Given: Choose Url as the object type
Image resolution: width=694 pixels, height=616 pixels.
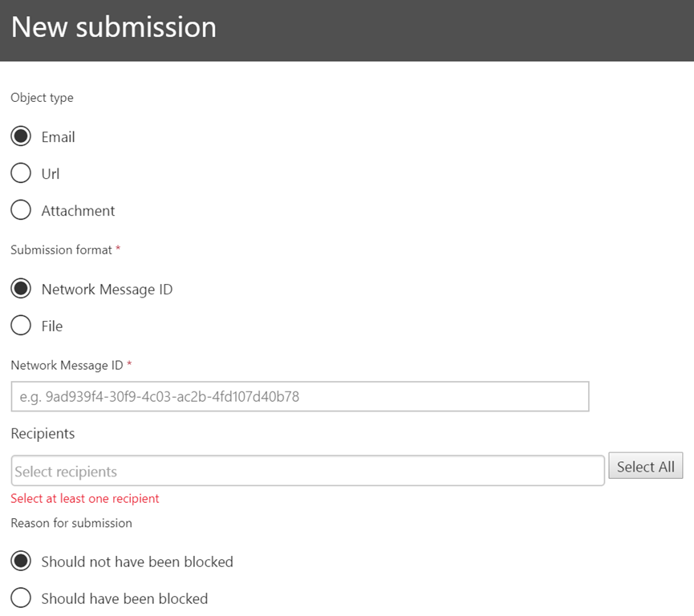Looking at the screenshot, I should 21,173.
